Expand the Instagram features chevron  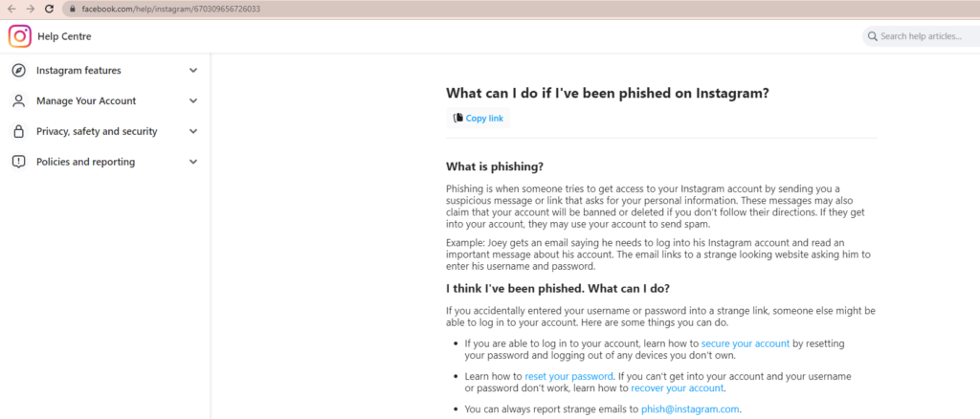click(193, 71)
